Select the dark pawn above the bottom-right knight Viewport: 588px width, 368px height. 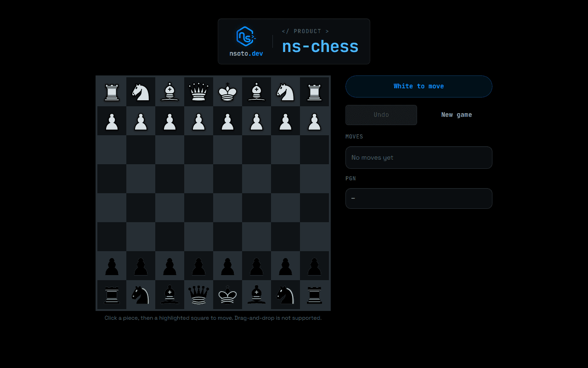(x=285, y=266)
